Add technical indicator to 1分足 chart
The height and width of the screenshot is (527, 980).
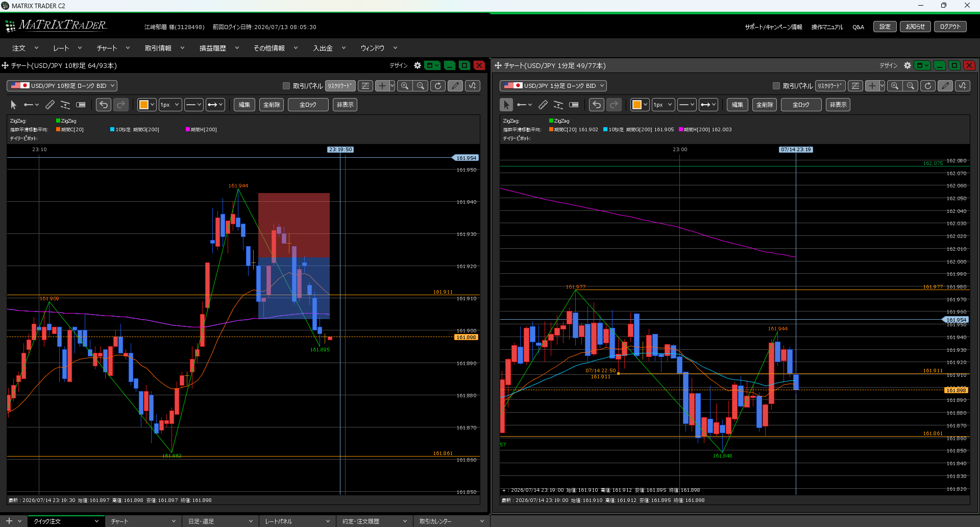[963, 86]
